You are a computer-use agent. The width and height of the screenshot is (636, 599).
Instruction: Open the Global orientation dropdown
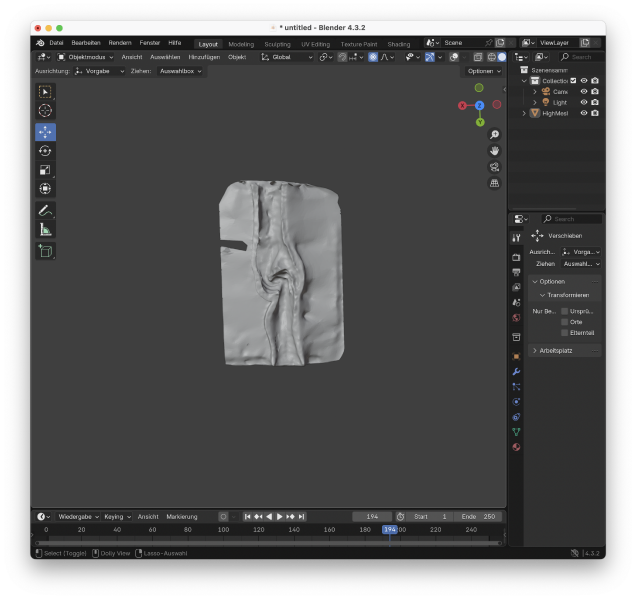coord(287,57)
